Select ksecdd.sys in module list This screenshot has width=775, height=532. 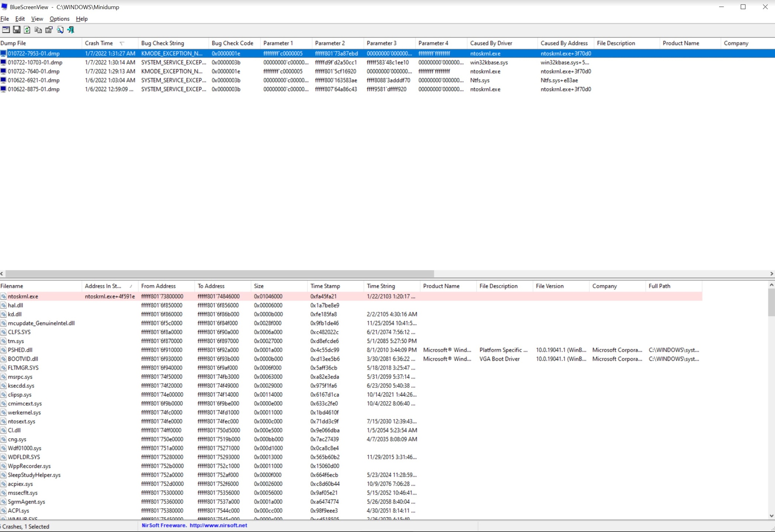pos(21,386)
